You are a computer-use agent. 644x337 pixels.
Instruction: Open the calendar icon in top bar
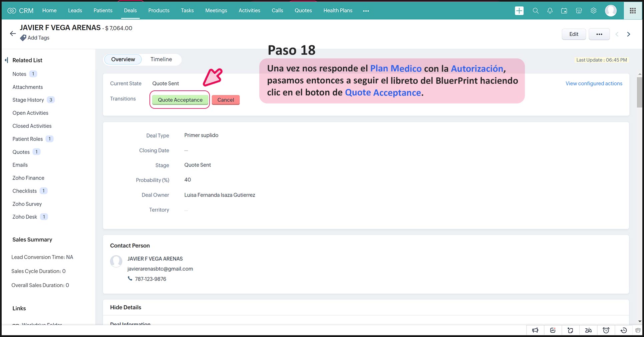point(564,11)
